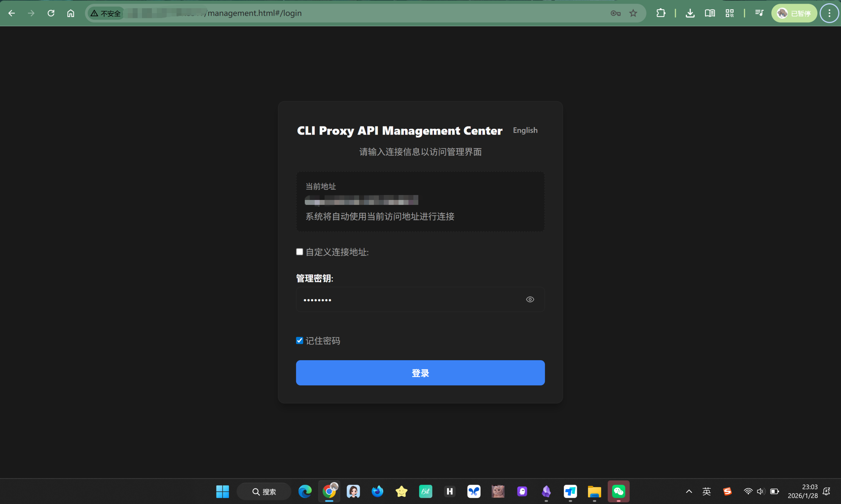Open the browser three-dot menu

829,13
